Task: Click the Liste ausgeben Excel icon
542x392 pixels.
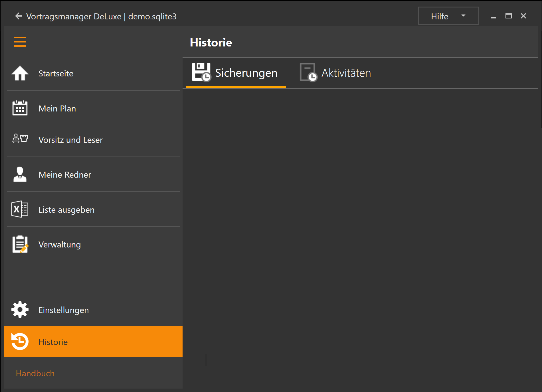Action: [20, 209]
